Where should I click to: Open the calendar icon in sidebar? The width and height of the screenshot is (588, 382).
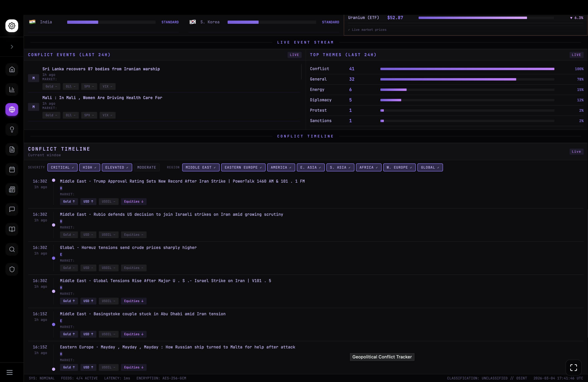pos(12,170)
